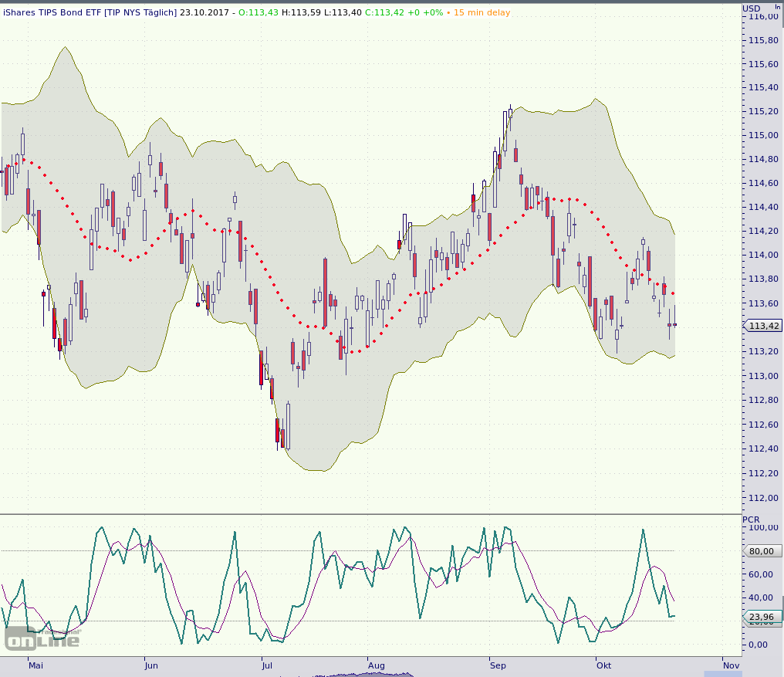Screen dimensions: 784x677
Task: Click the '15 min delay' notice
Action: (x=482, y=12)
